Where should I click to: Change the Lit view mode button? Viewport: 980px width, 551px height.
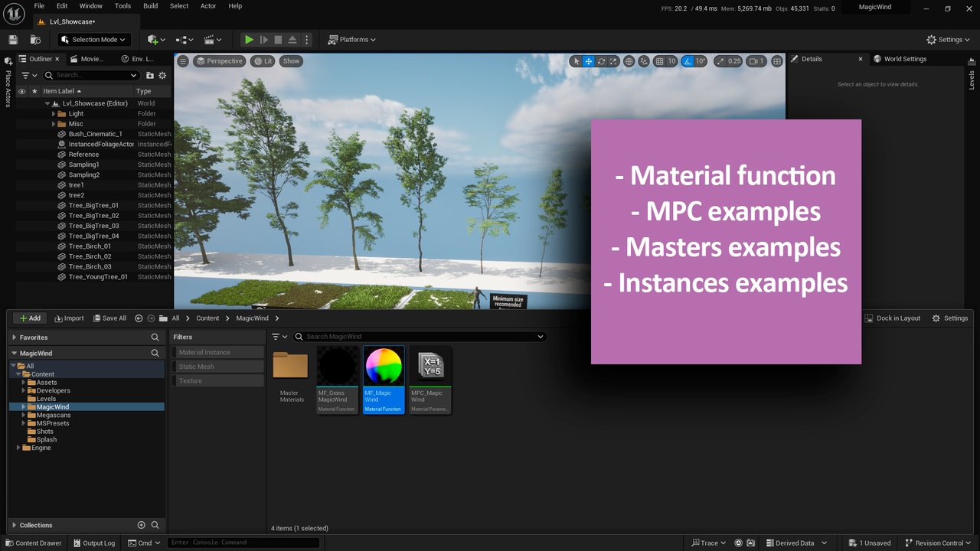coord(263,61)
